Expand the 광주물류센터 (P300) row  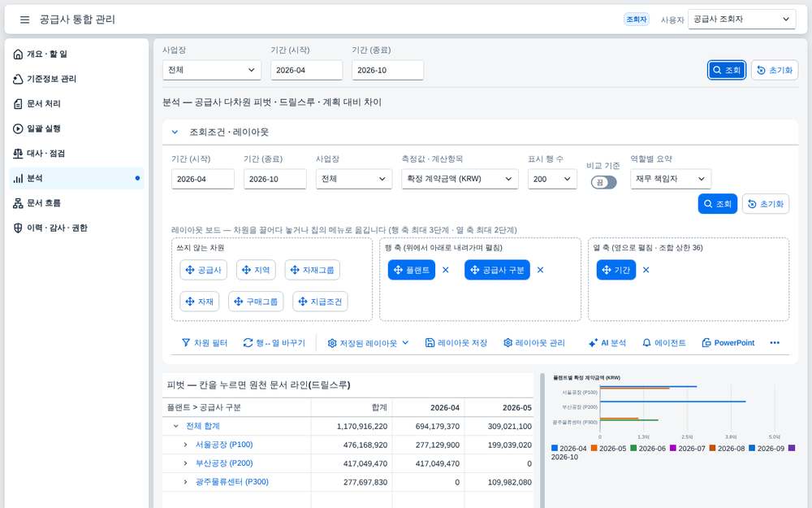pos(185,482)
